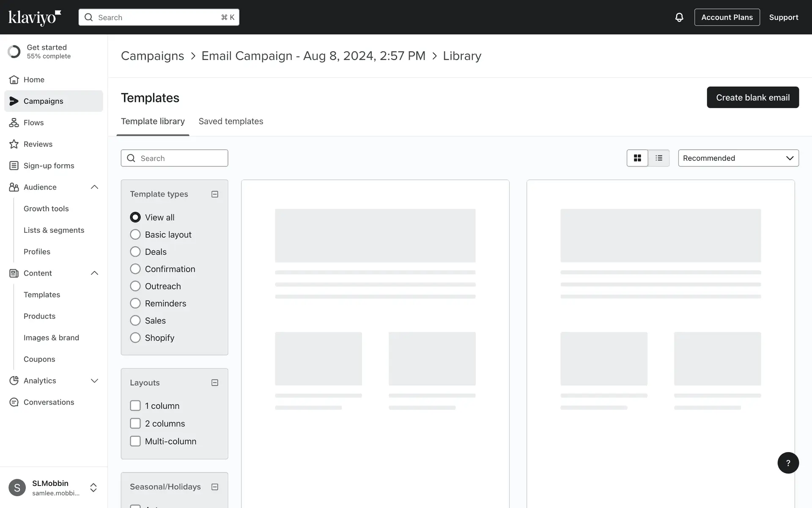Click the Klaviyo logo
Screen dimensions: 812x508
pyautogui.click(x=35, y=17)
